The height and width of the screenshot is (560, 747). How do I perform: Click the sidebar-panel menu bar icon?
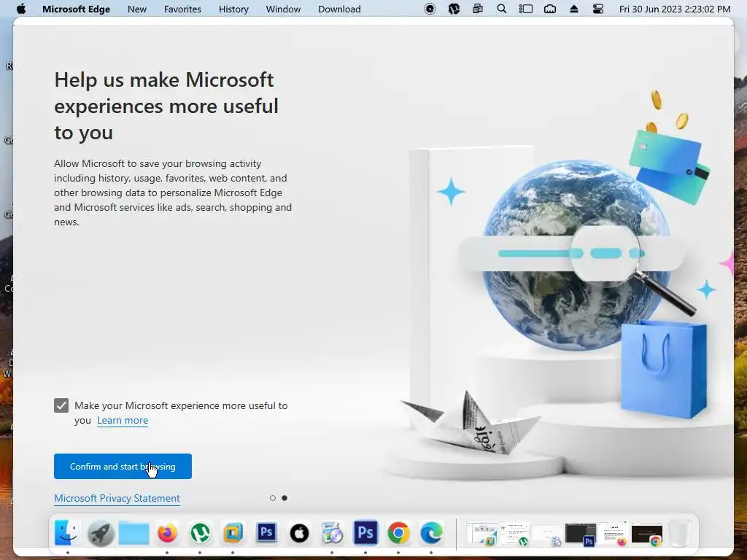coord(525,9)
